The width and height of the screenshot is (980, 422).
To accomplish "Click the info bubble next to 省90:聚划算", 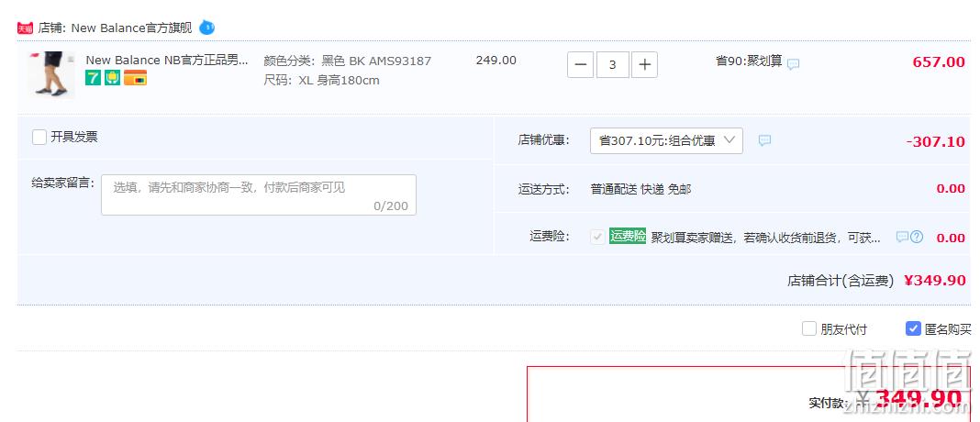I will pyautogui.click(x=793, y=64).
